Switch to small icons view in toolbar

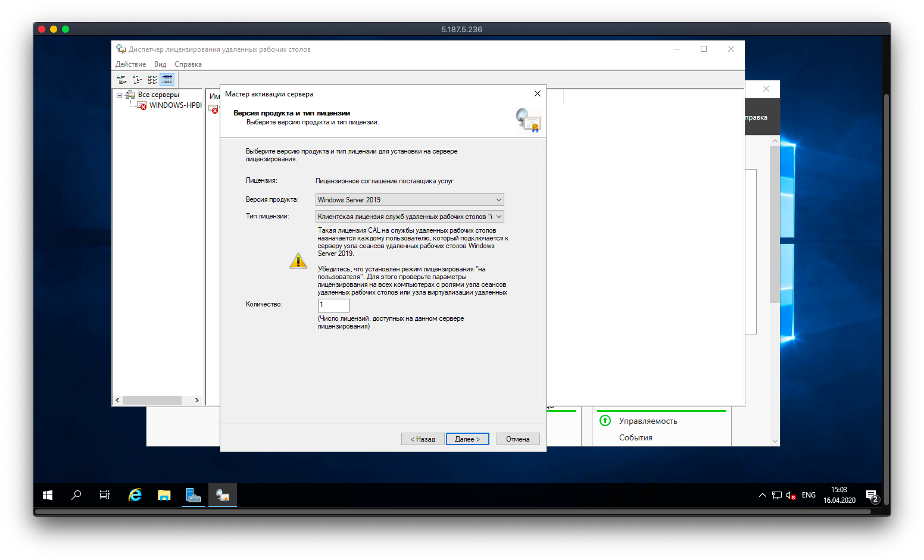137,79
